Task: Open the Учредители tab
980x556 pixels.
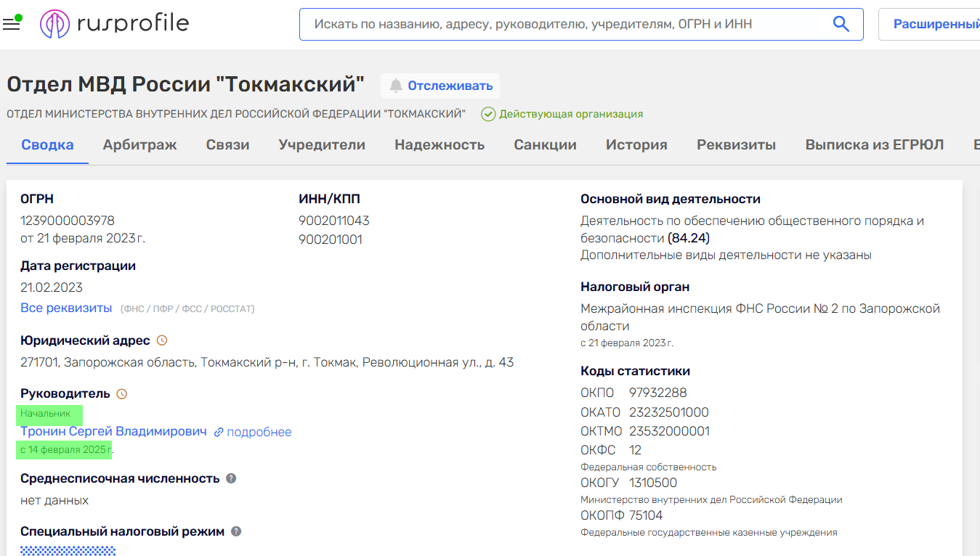Action: tap(322, 144)
